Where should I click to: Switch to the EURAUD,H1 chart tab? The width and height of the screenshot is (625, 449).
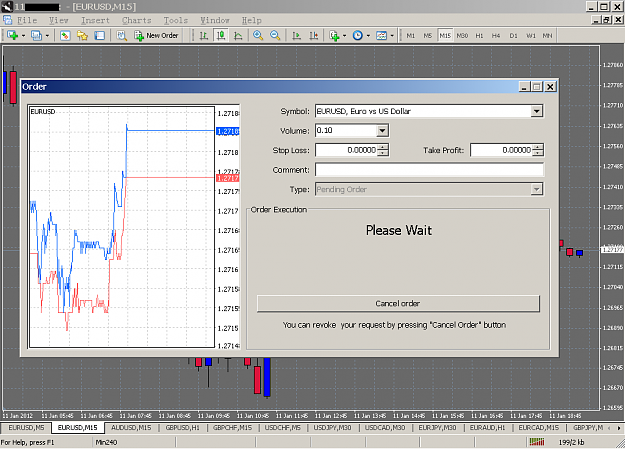(487, 428)
